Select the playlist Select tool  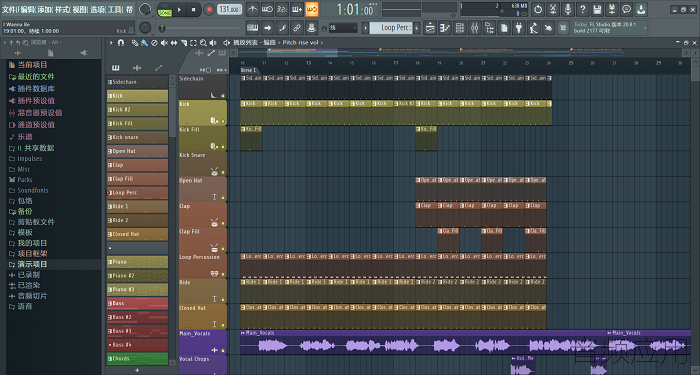click(193, 43)
